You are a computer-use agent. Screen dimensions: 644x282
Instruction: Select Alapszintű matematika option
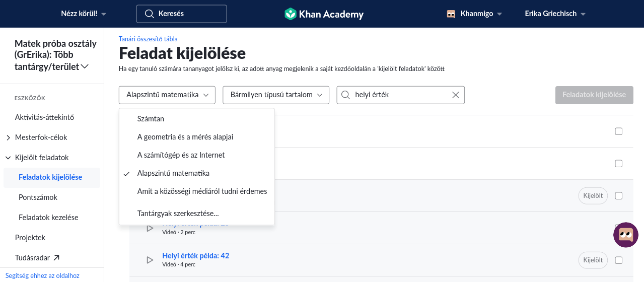pos(197,173)
